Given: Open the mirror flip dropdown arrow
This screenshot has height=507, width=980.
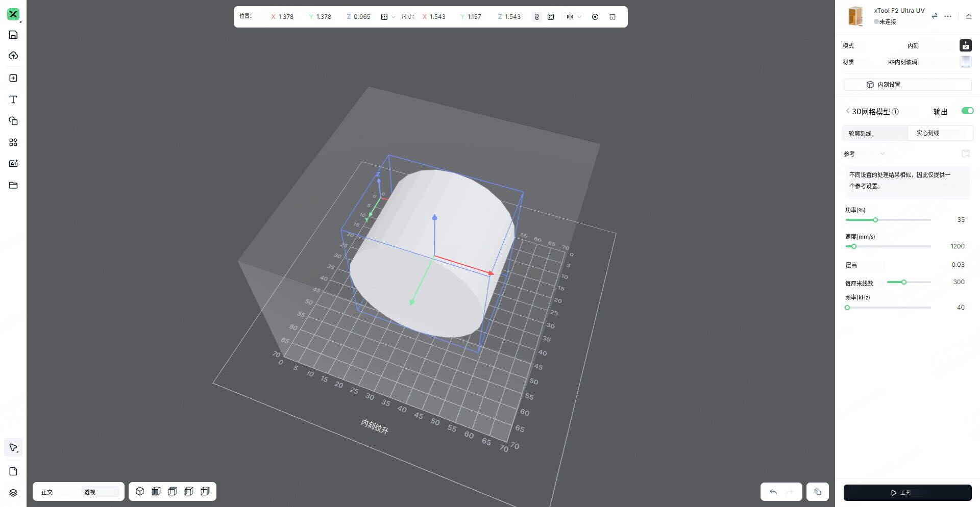Looking at the screenshot, I should tap(579, 17).
